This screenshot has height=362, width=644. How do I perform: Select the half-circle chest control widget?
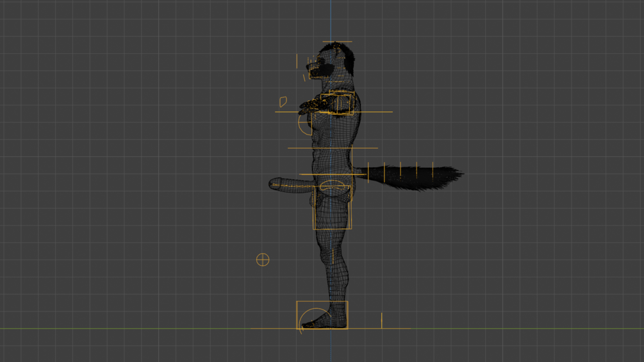click(x=305, y=124)
